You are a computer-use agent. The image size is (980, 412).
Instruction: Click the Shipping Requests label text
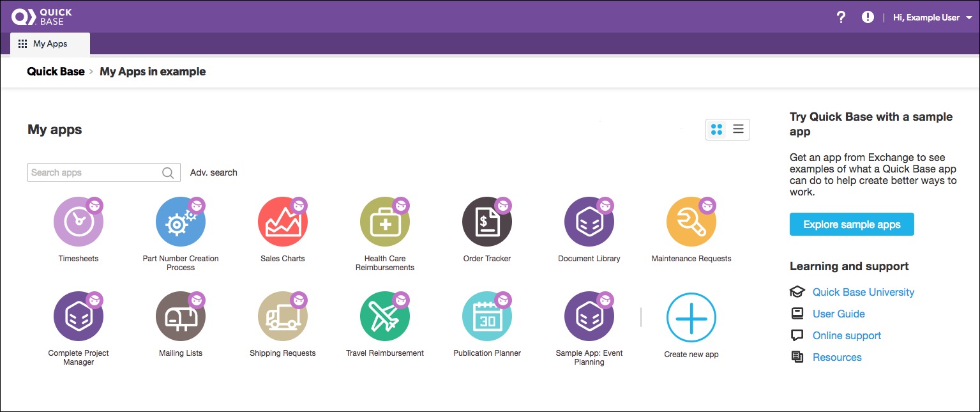tap(283, 353)
